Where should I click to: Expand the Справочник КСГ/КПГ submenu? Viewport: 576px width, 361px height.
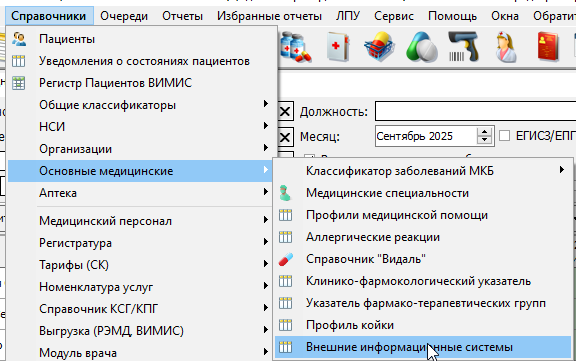141,309
